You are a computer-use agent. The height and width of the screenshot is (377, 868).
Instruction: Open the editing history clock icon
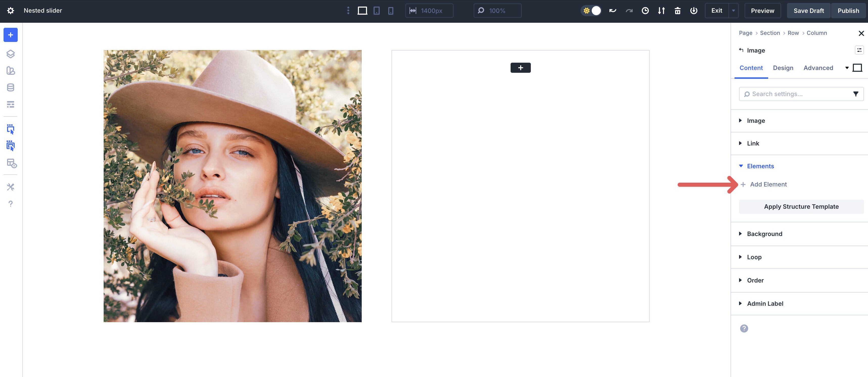(x=645, y=10)
